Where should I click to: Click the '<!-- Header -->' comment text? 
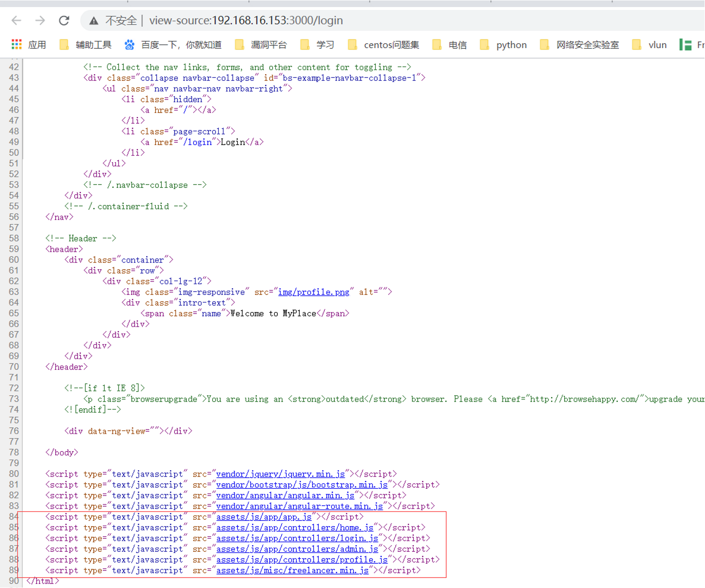(81, 238)
